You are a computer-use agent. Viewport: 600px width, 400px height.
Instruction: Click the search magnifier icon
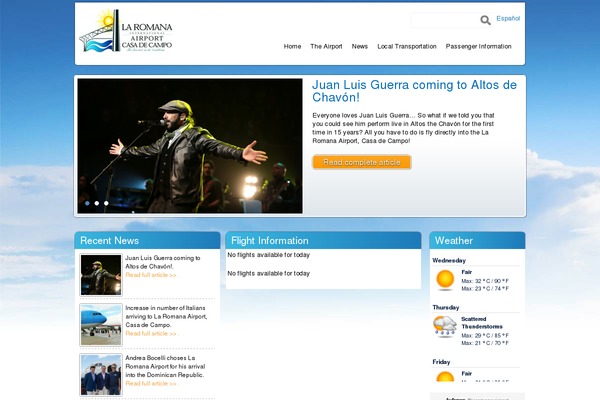[x=485, y=20]
